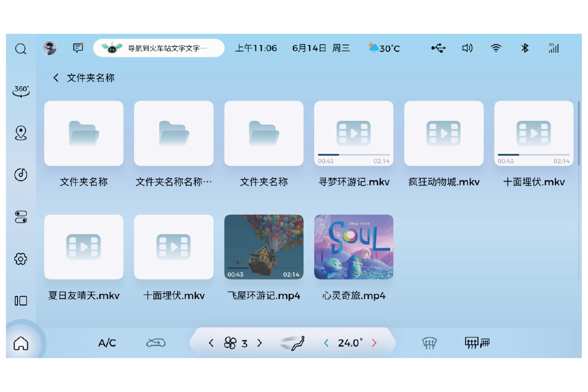This screenshot has height=392, width=588.
Task: Toggle the A/C button
Action: tap(107, 343)
